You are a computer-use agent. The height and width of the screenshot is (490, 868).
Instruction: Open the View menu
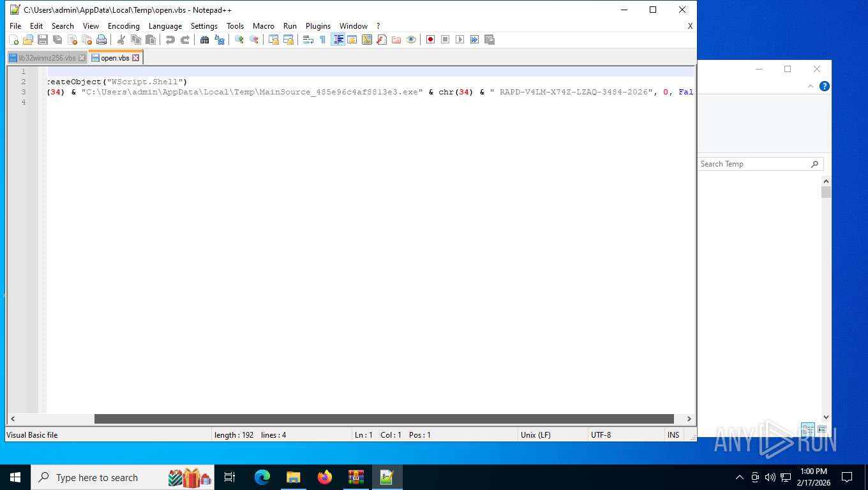91,26
